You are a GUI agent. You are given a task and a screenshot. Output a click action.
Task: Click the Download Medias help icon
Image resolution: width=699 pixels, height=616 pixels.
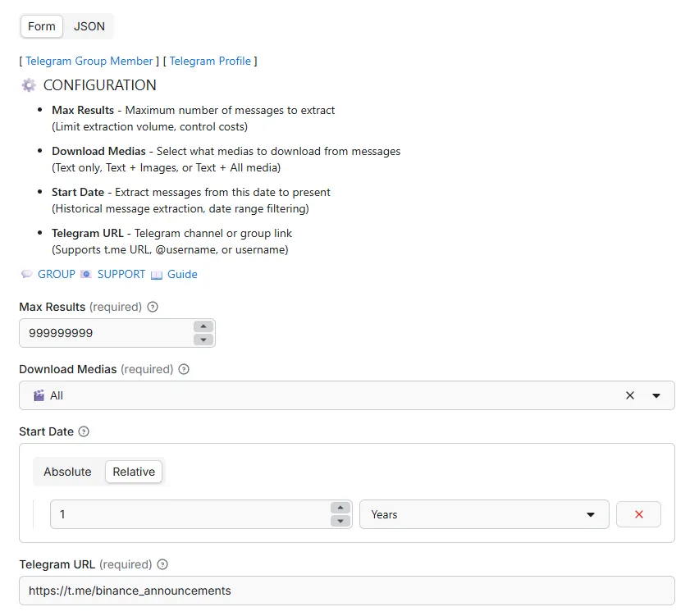184,369
